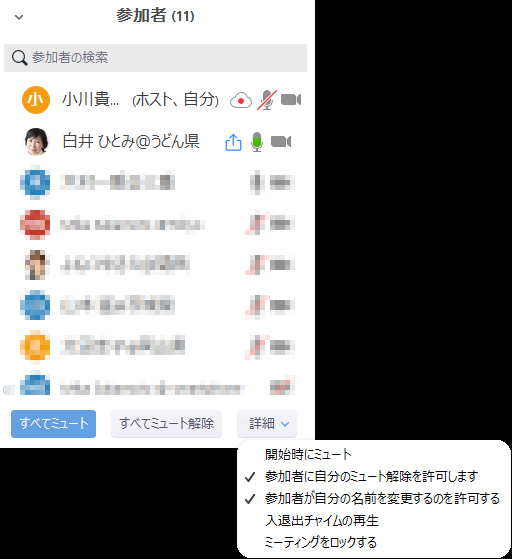
Task: Focus the 参加者の検索 search field
Action: tap(155, 58)
